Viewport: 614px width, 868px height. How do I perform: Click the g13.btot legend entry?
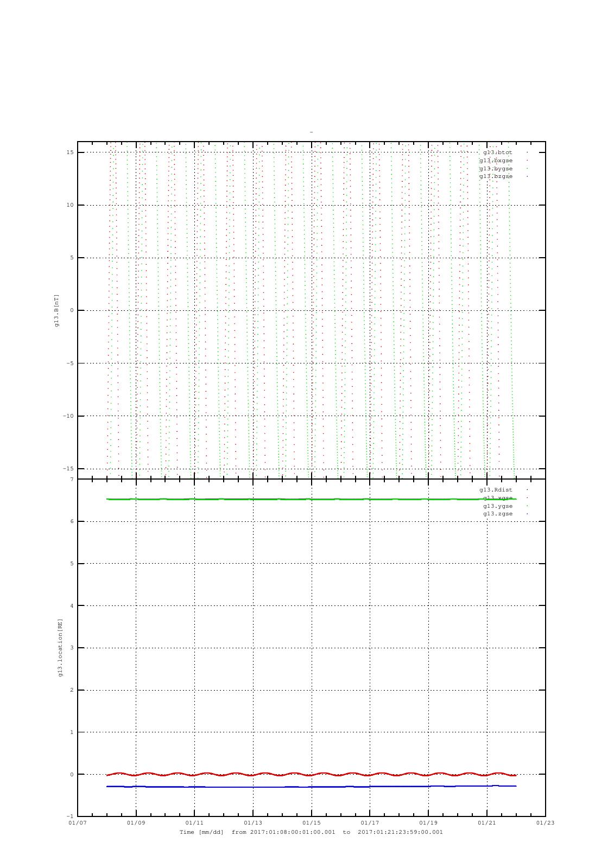[497, 152]
